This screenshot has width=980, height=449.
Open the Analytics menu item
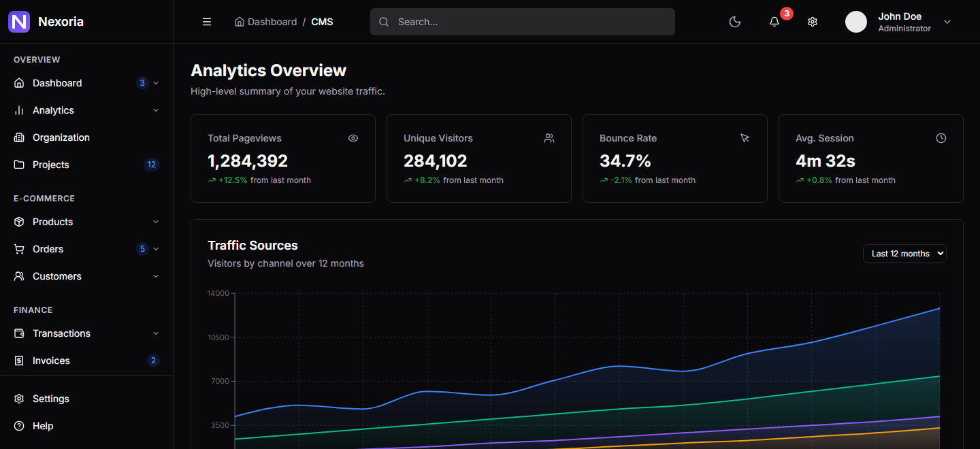86,110
